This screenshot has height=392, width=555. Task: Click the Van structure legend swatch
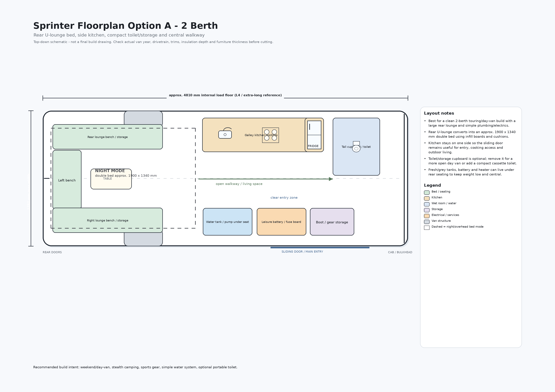[427, 222]
